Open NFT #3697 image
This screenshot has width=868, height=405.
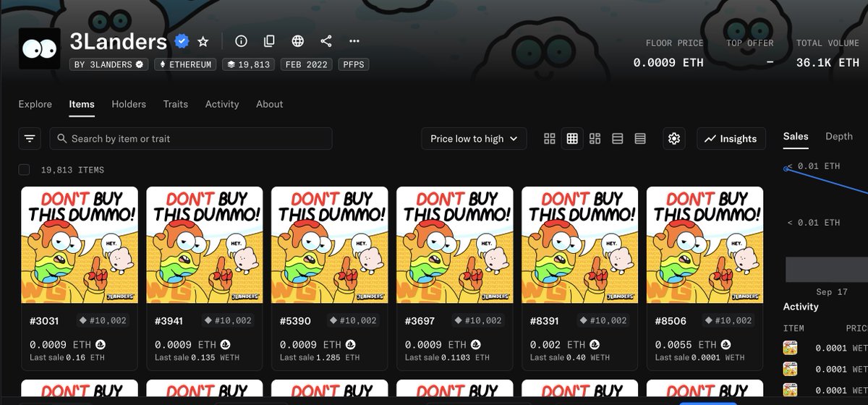455,245
